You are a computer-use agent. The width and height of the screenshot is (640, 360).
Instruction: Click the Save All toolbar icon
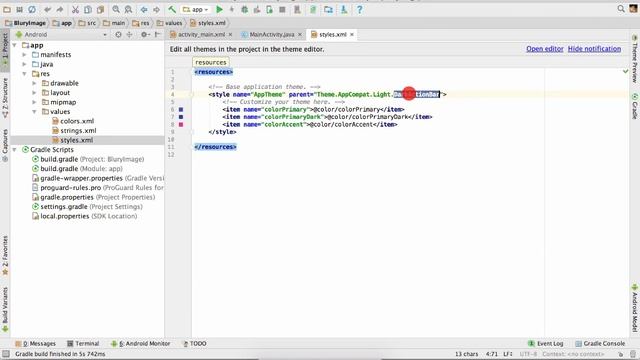[19, 9]
